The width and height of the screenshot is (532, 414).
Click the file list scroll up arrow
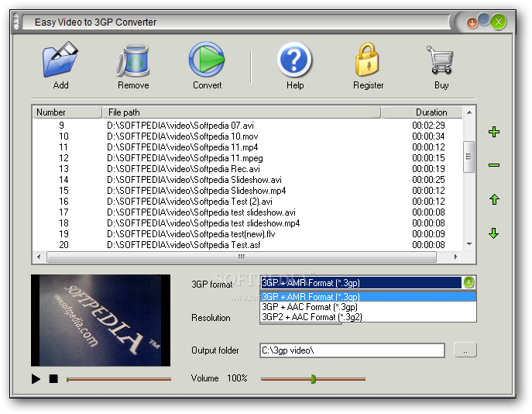[x=469, y=112]
